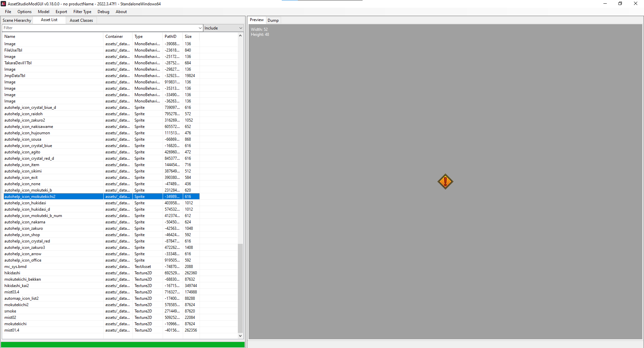The image size is (644, 348).
Task: Select the autohelp_icon_zakuro2 sprite
Action: tap(101, 120)
